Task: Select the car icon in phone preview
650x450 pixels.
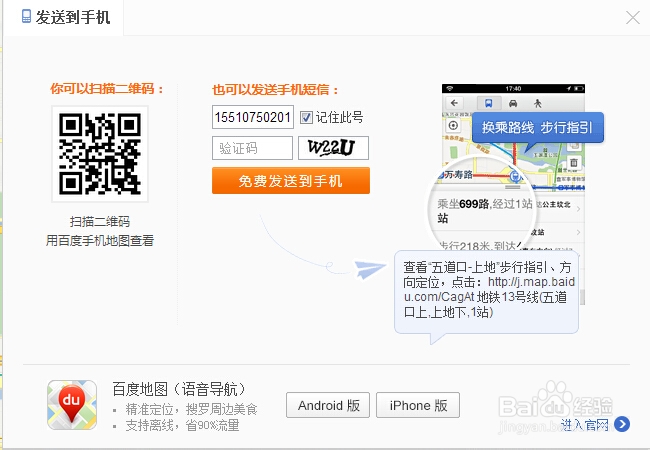Action: pos(513,103)
